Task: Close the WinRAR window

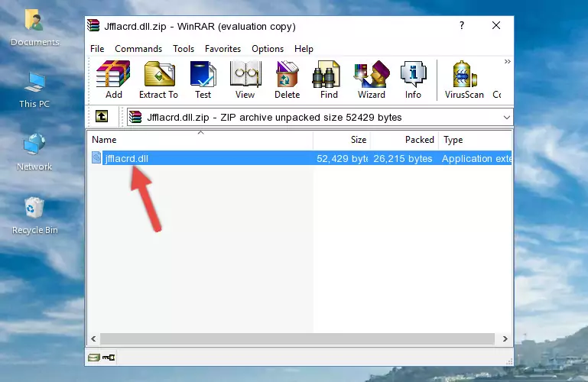Action: click(496, 25)
